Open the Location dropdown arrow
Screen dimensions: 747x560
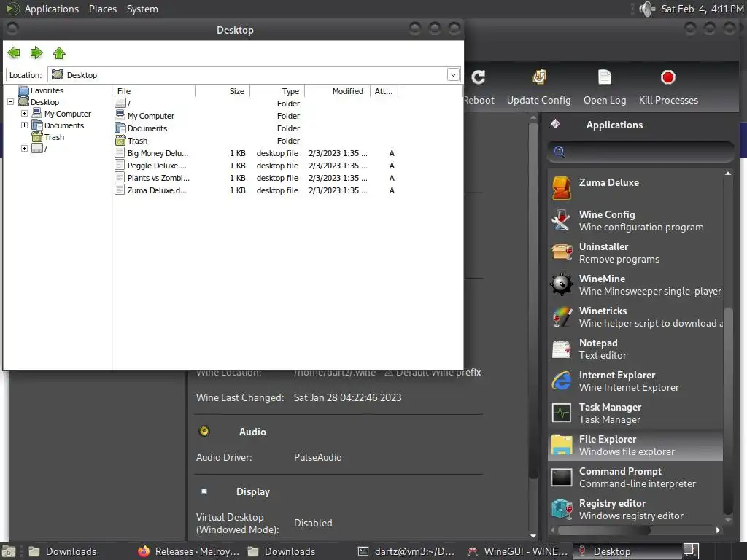(x=453, y=75)
